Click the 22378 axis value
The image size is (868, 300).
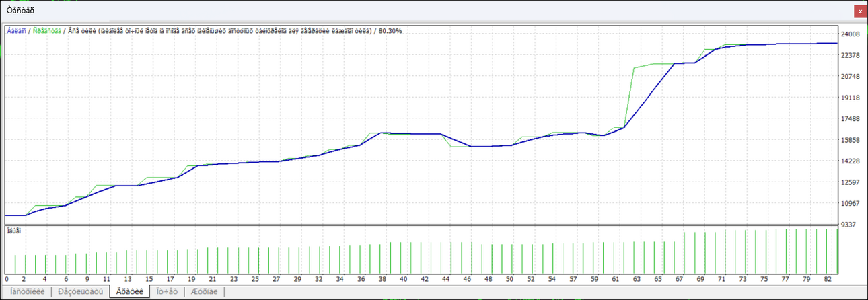851,55
